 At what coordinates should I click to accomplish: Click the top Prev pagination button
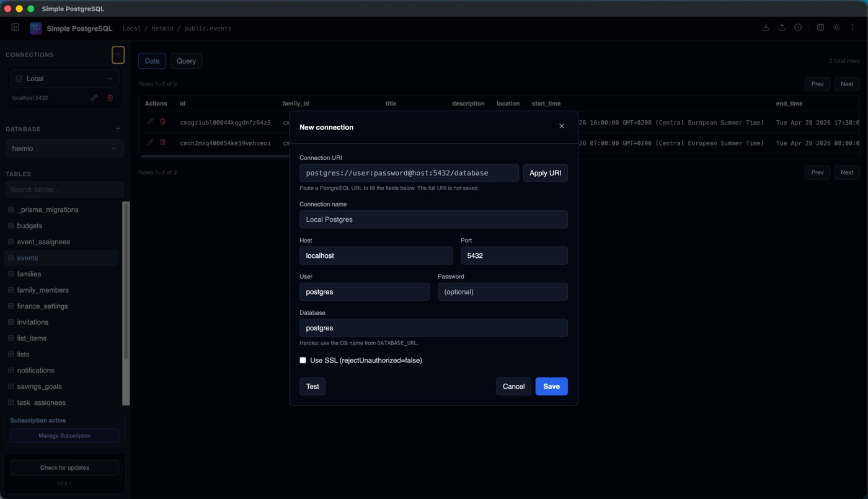pos(817,84)
